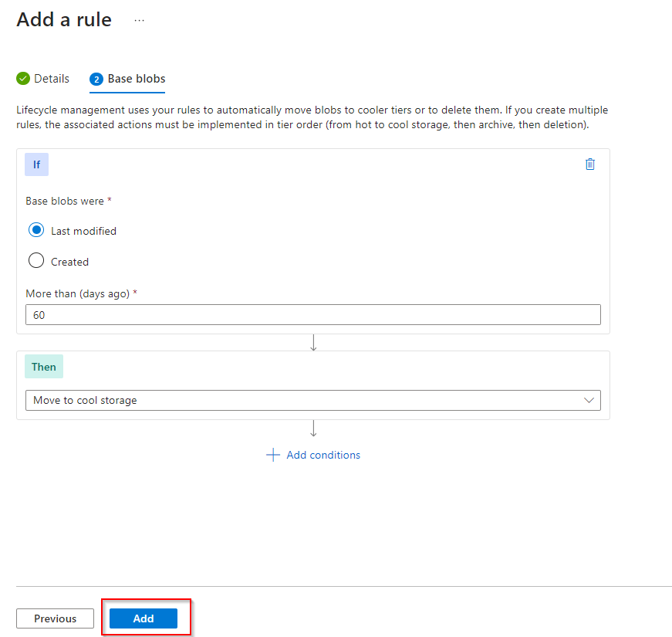Click the plus icon for Add conditions
This screenshot has width=672, height=637.
pos(273,455)
